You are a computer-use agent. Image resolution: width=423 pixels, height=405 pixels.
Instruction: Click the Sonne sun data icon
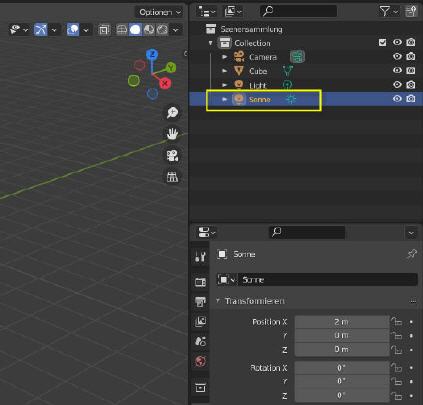(x=291, y=99)
